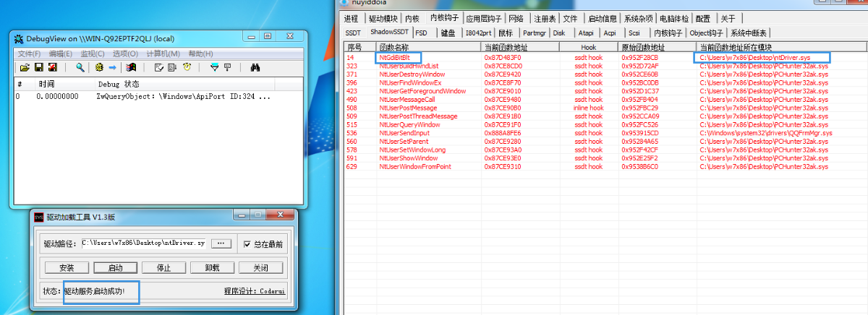Screen dimensions: 868x315
Task: Switch to the 驱动模块 tab
Action: click(383, 19)
